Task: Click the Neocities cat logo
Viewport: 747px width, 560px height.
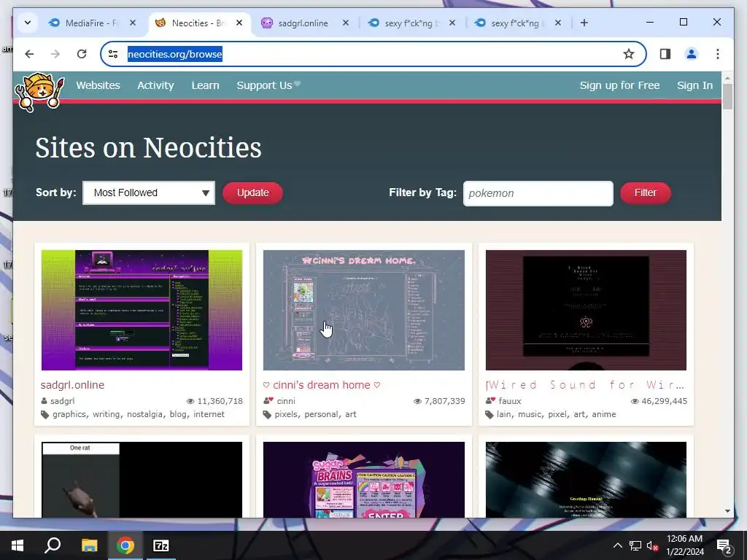Action: click(x=39, y=92)
